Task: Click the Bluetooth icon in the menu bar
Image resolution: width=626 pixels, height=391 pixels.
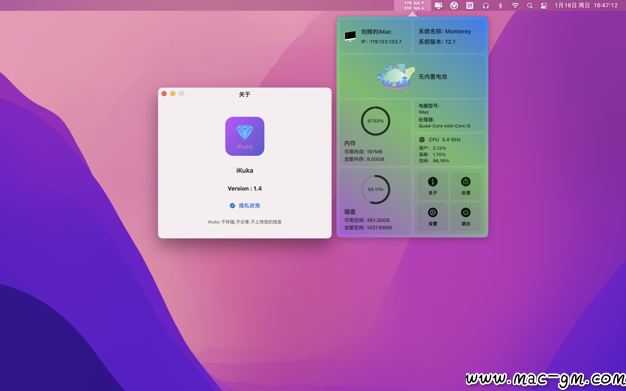Action: tap(500, 6)
